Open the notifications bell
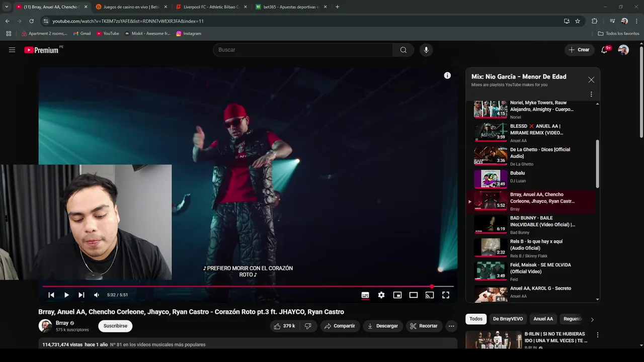 pyautogui.click(x=605, y=49)
